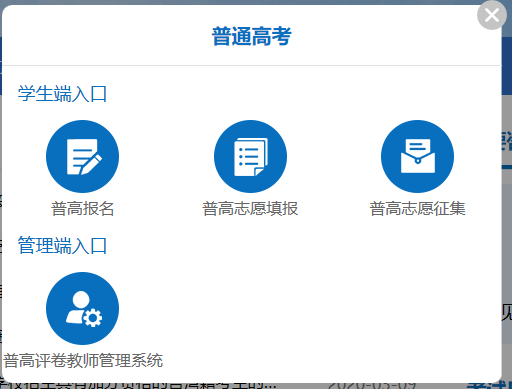Click the 学生端入口 section heading
Screen dimensions: 512x389
point(62,93)
